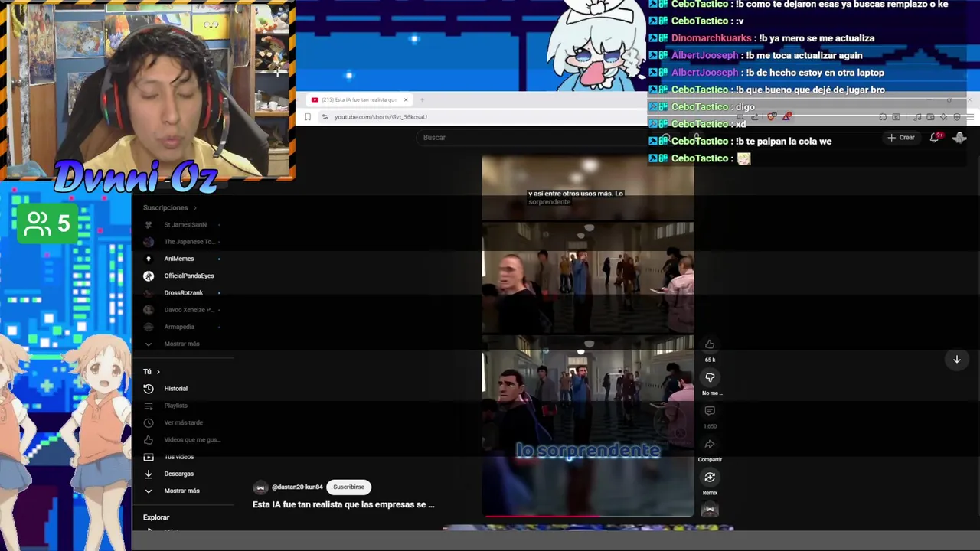Click first AlbertJooseph username in chat overlay

pyautogui.click(x=704, y=55)
